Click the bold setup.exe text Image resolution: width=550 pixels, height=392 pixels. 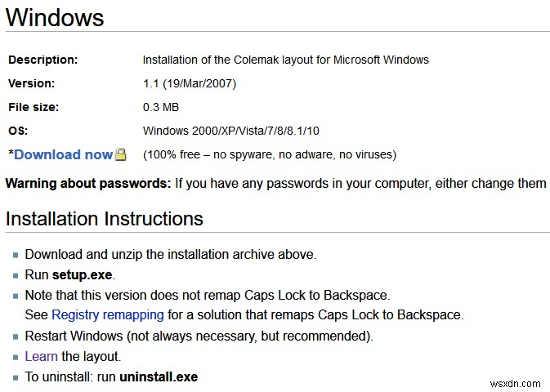83,274
